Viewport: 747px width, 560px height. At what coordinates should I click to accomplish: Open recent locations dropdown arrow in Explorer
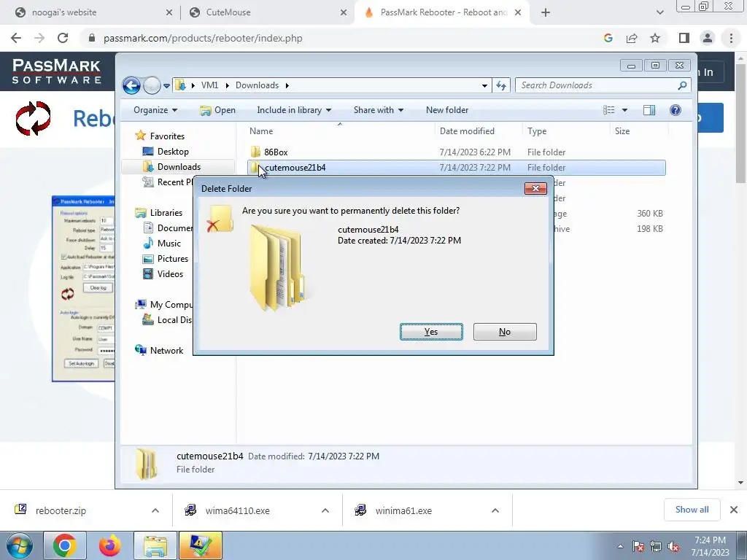pyautogui.click(x=166, y=86)
